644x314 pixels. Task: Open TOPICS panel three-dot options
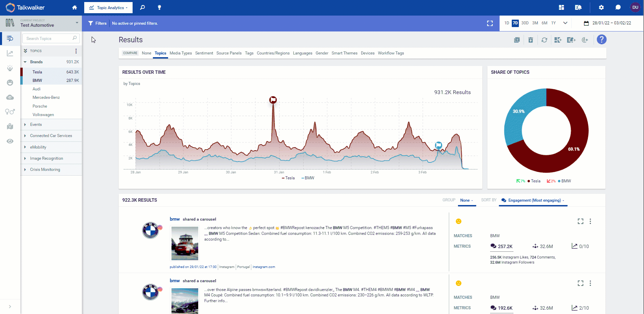[76, 51]
